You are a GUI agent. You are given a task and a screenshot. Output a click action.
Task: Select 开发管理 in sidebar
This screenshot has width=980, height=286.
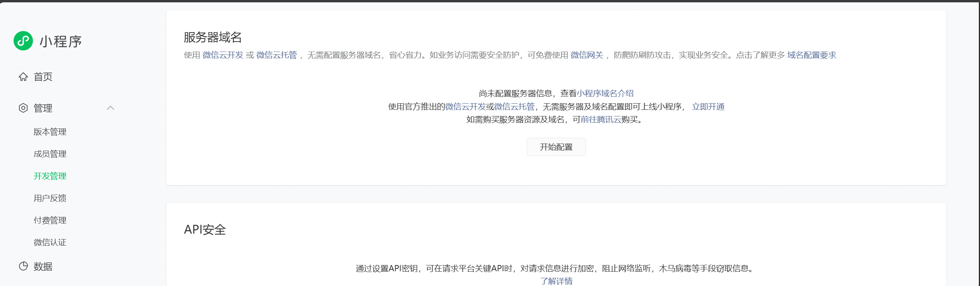pos(50,176)
